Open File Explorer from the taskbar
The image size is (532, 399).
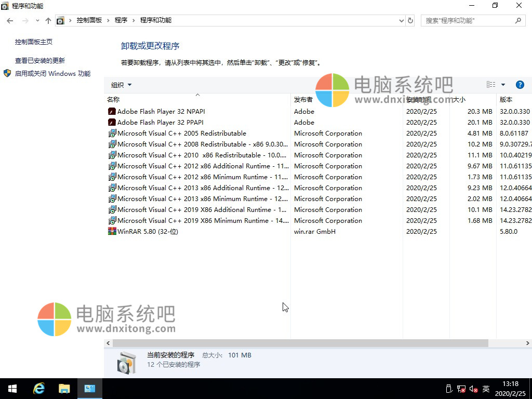click(x=64, y=388)
